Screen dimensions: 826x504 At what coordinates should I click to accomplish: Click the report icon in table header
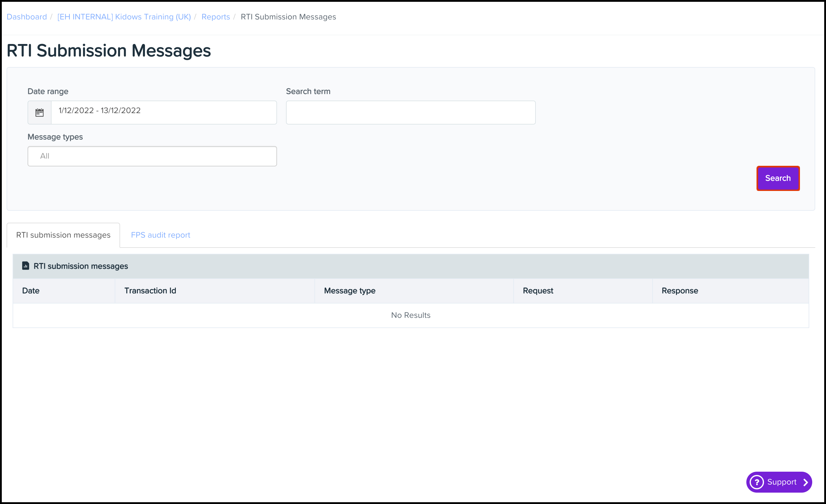pos(25,266)
